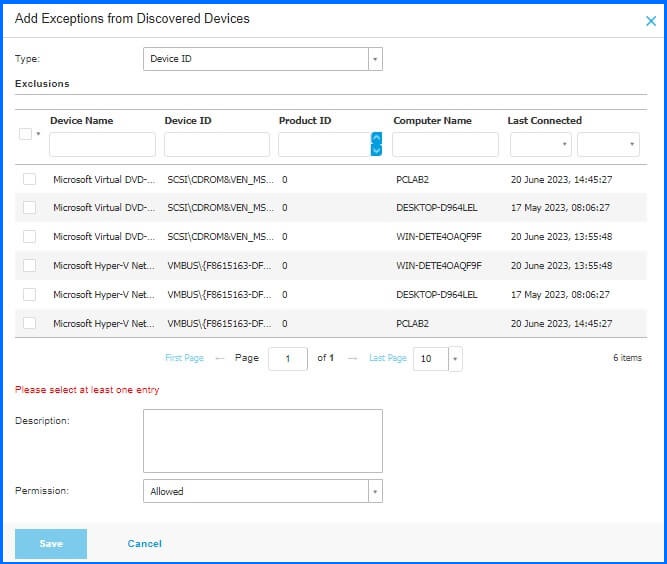Sort by Product ID column header

tap(305, 121)
